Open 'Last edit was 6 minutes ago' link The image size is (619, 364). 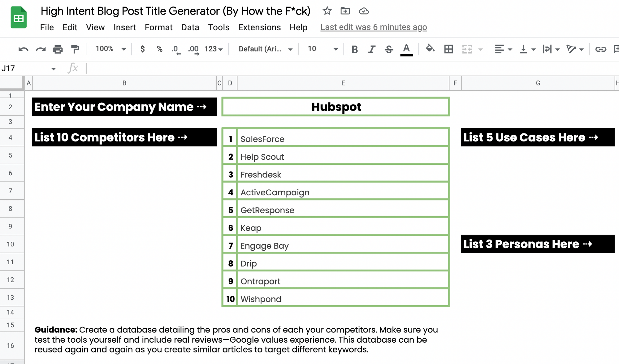[x=374, y=27]
